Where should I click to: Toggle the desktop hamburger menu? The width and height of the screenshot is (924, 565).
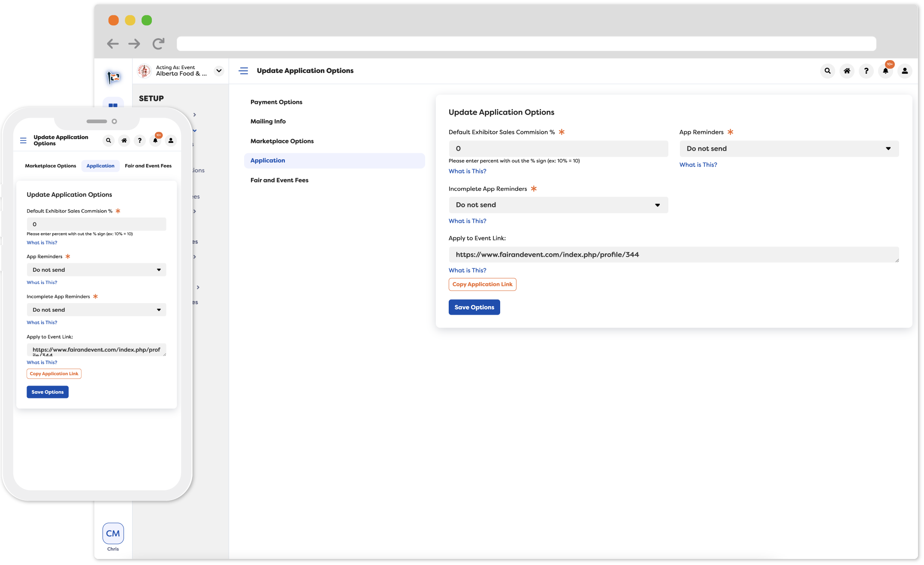click(x=243, y=71)
